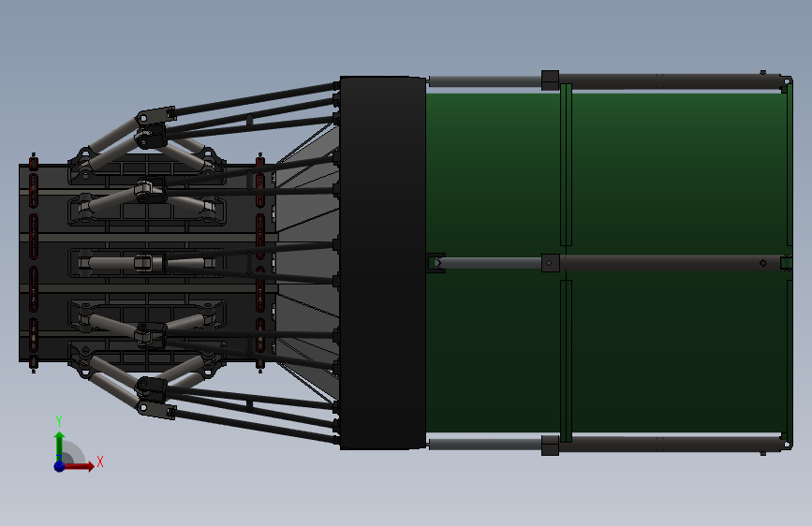
Task: Select the lower vertical green rib on the tube
Action: pos(566,361)
